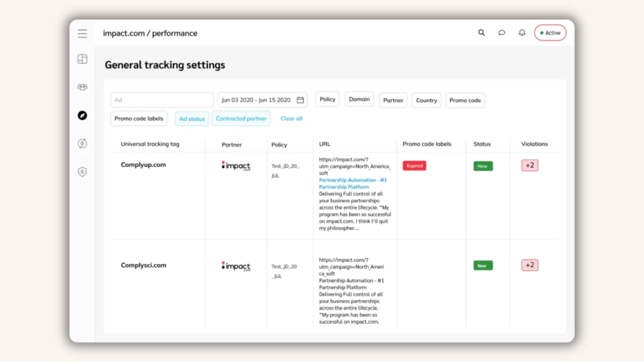Select the compass discover sidebar icon
The image size is (644, 362).
pos(82,115)
